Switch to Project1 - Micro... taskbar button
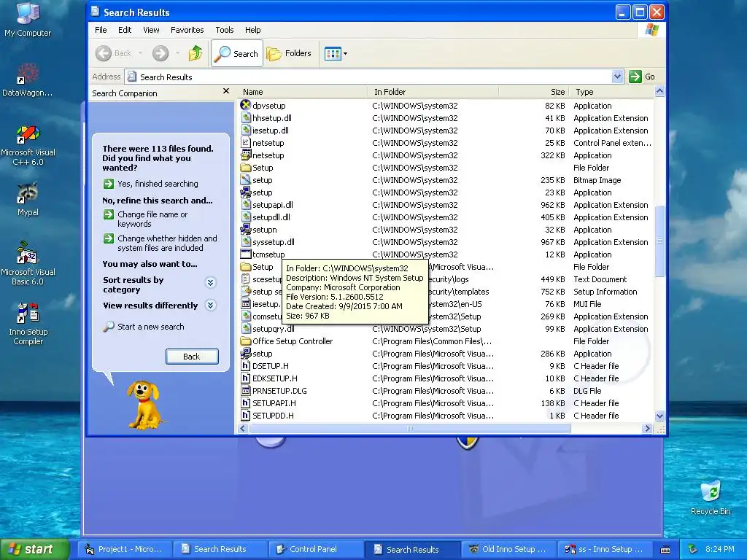 (124, 549)
